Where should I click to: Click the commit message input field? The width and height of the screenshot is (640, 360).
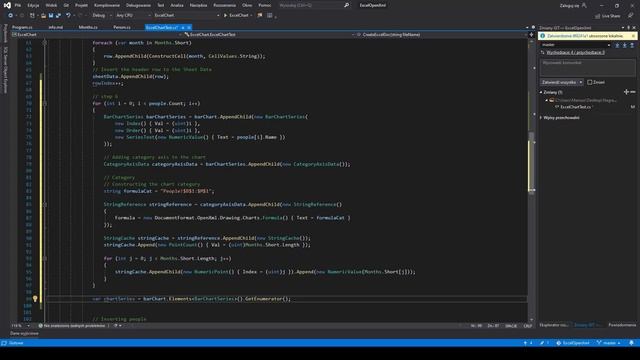click(x=588, y=67)
